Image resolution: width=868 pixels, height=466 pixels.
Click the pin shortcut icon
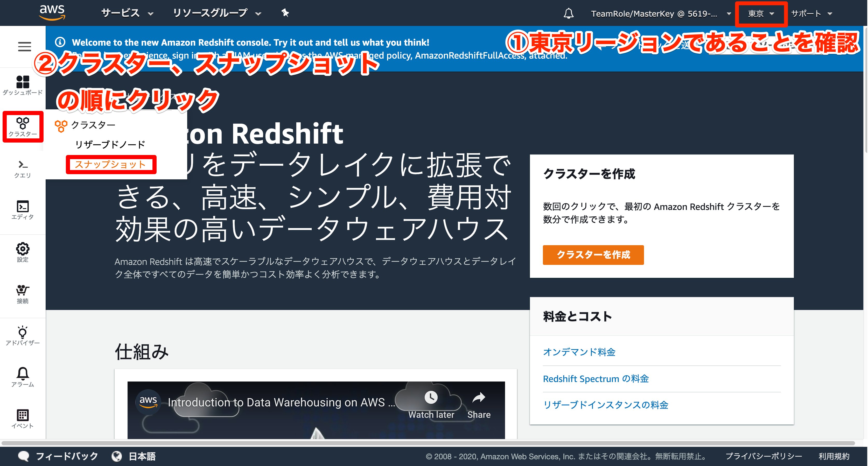click(x=285, y=13)
